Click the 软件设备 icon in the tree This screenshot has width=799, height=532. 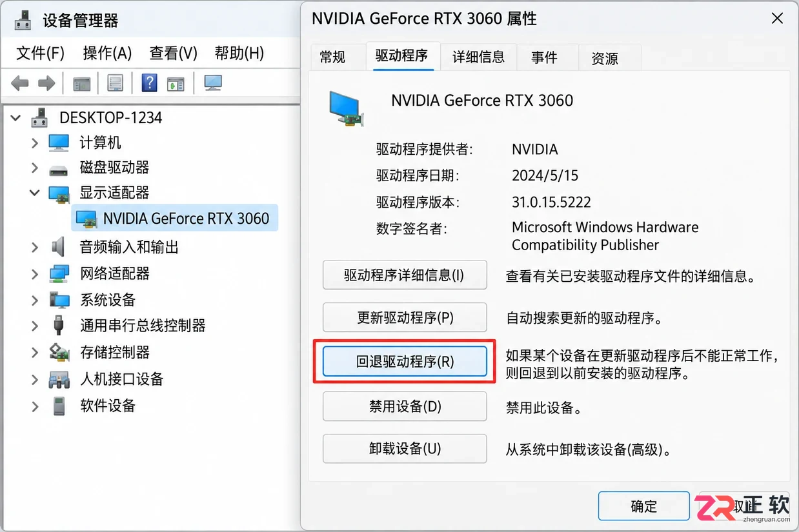coord(59,406)
